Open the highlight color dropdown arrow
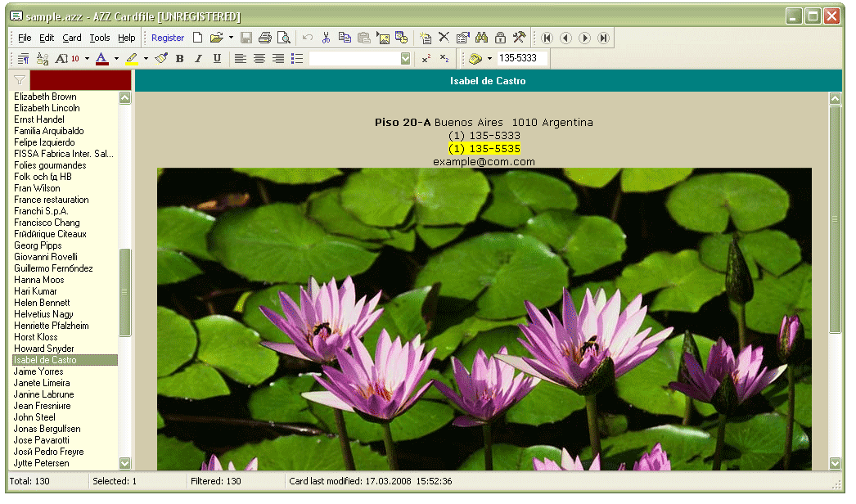This screenshot has width=856, height=504. click(146, 58)
